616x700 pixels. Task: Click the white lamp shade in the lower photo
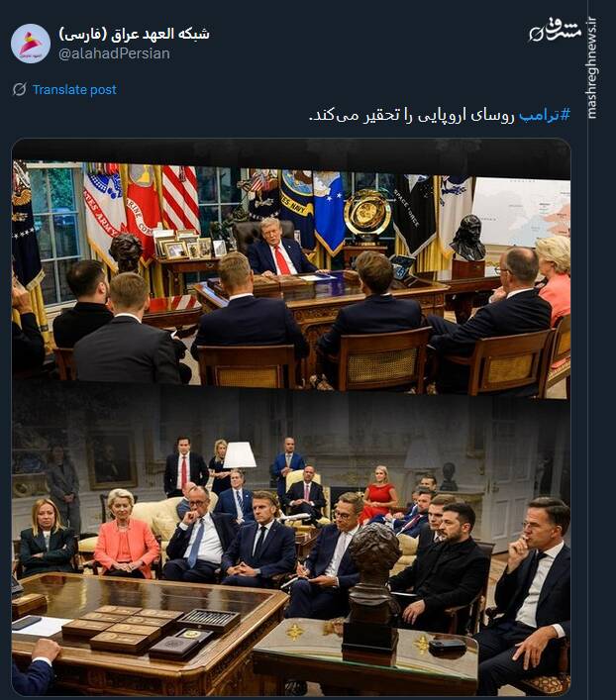pyautogui.click(x=240, y=454)
